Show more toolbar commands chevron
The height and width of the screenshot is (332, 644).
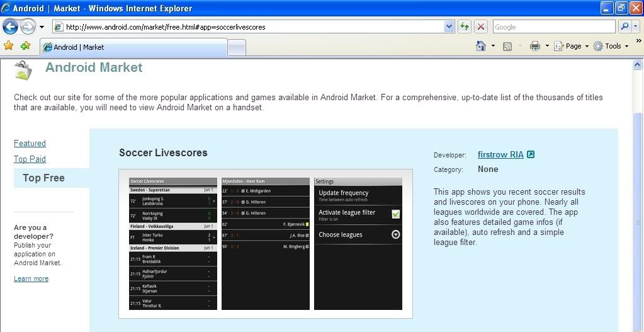coord(638,41)
